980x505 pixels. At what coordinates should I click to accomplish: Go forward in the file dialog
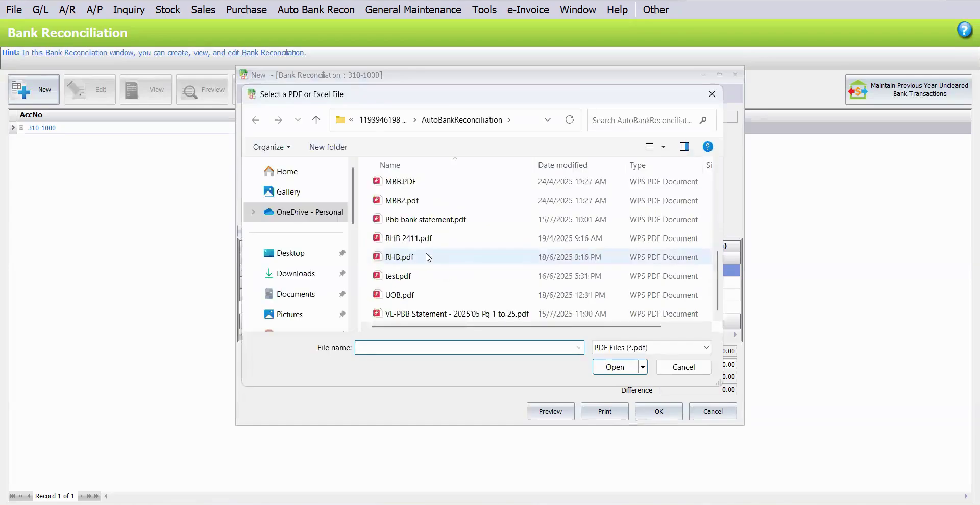(x=278, y=120)
